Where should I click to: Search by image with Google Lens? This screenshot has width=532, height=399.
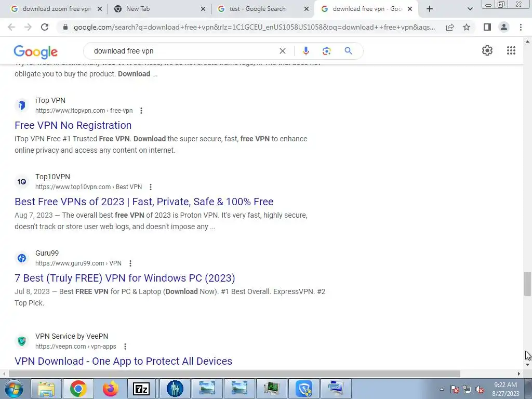coord(326,51)
